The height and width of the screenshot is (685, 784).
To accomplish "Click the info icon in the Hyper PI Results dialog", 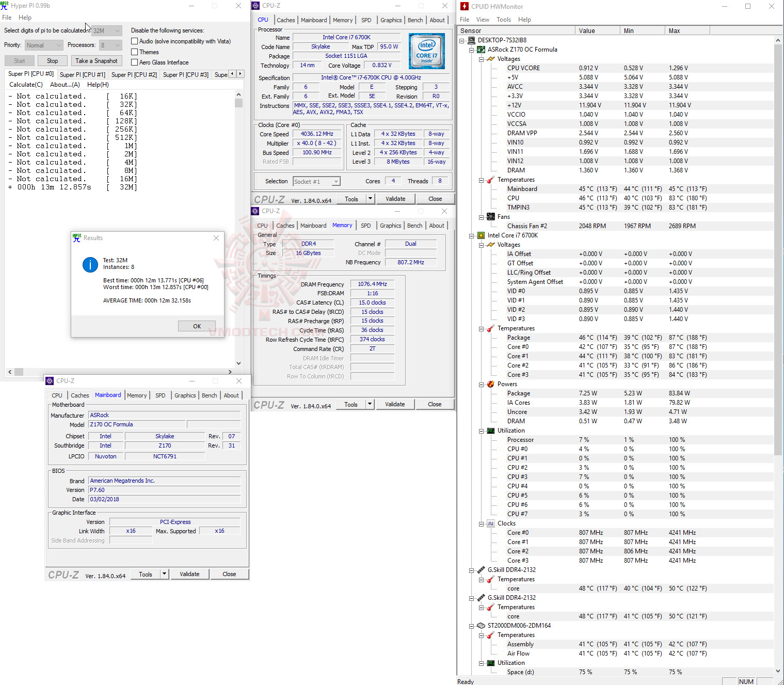I will pyautogui.click(x=90, y=264).
